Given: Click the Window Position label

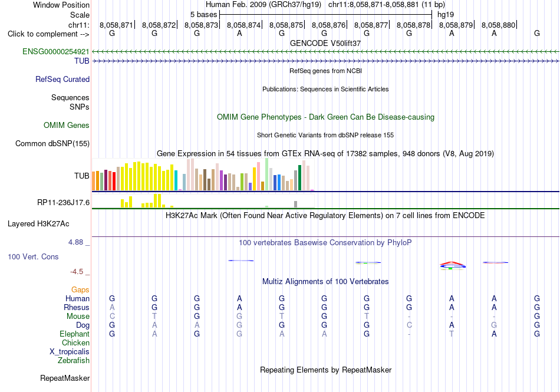Looking at the screenshot, I should pos(61,5).
